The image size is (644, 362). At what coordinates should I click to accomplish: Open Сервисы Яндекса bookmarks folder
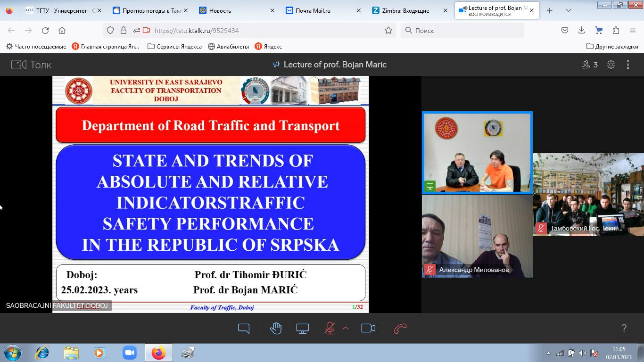(x=174, y=46)
